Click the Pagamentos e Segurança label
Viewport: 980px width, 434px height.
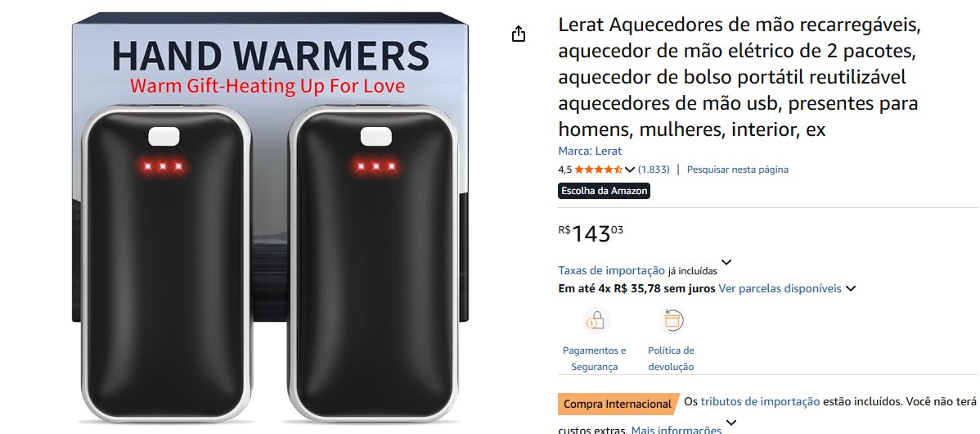click(595, 359)
